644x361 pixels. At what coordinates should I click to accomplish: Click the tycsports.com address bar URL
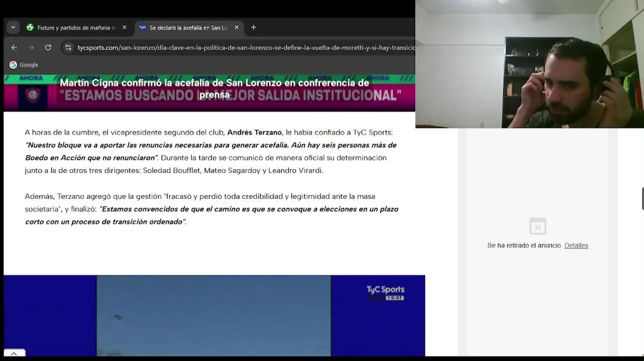coord(246,48)
